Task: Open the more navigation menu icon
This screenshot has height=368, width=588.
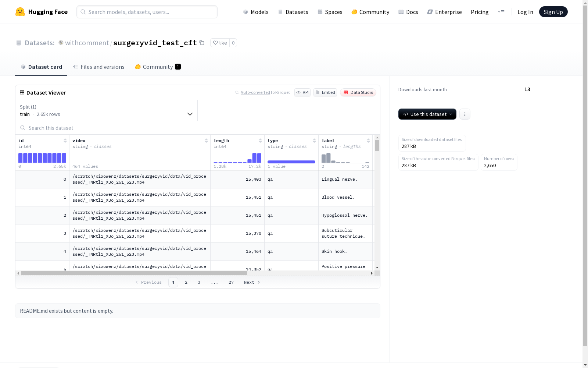Action: coord(501,12)
